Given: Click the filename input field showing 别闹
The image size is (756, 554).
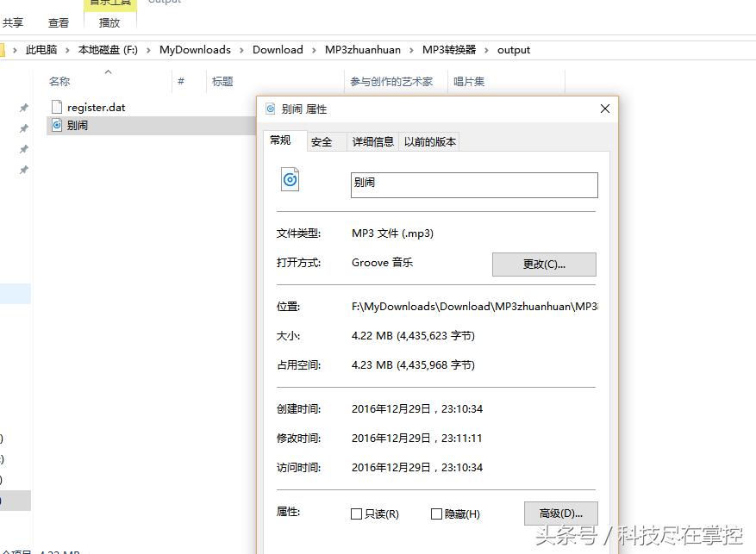Looking at the screenshot, I should point(473,184).
